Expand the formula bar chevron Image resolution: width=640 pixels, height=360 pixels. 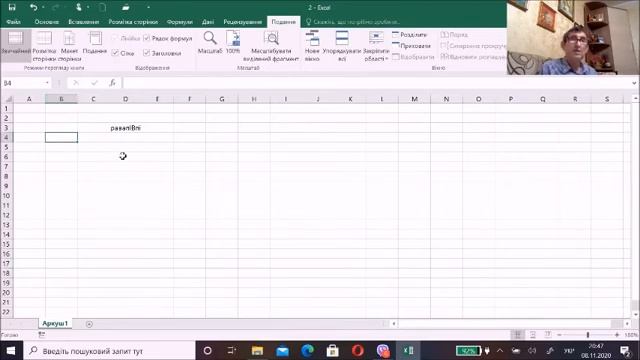click(634, 83)
